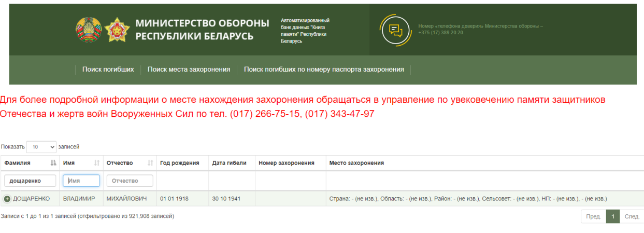Open the records-per-page dropdown showing 10
Viewport: 644px width, 233px height.
point(41,147)
